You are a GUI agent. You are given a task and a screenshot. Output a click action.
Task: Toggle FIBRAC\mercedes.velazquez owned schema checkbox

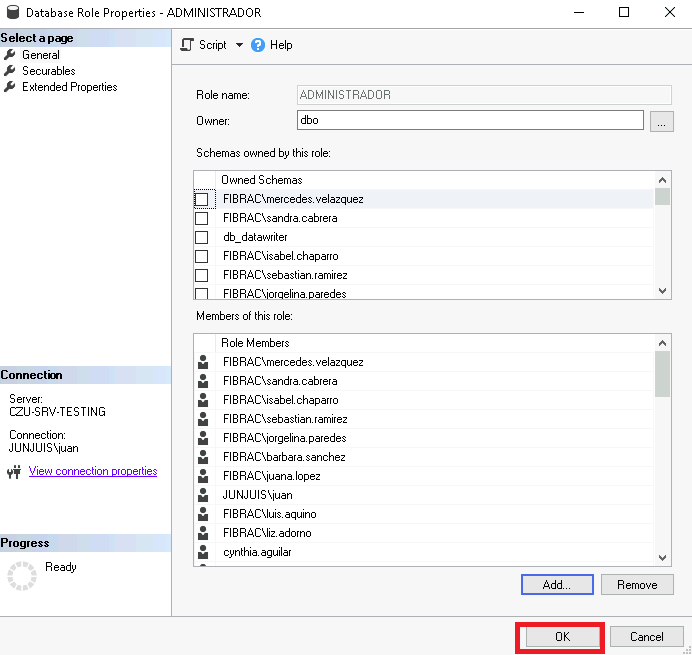pos(202,199)
